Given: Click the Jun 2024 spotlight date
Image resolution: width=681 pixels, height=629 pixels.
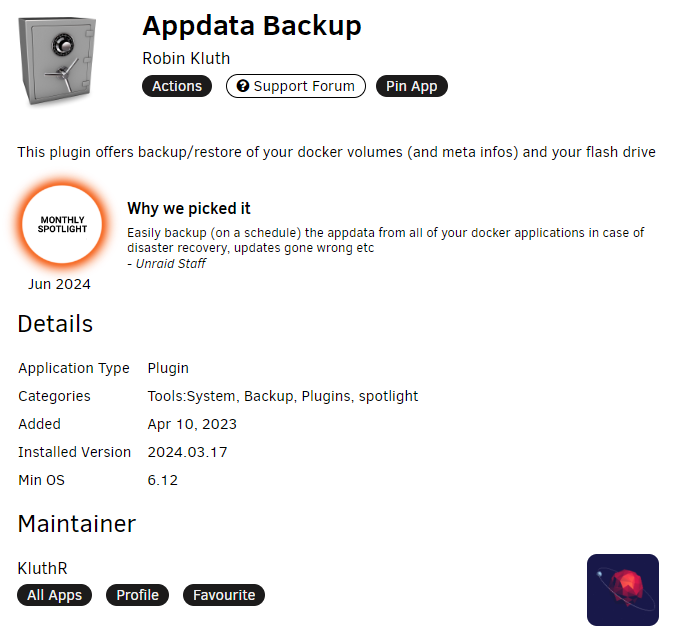Looking at the screenshot, I should coord(60,284).
